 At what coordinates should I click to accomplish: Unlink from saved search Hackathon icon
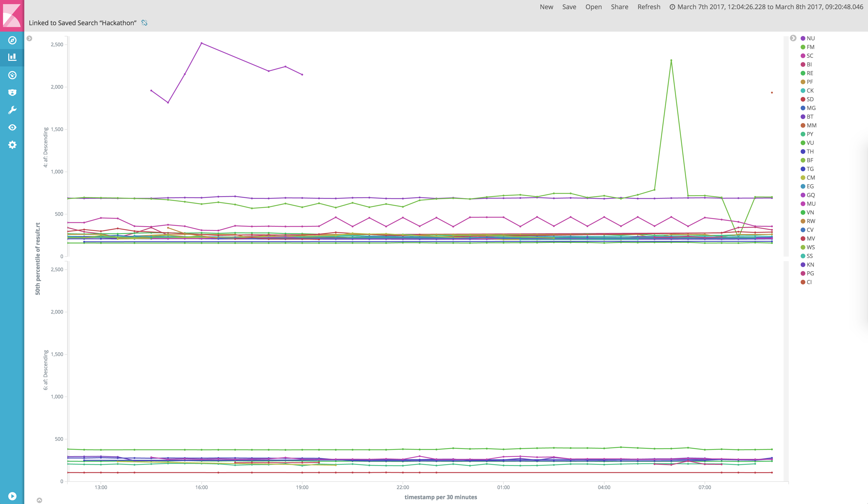[x=144, y=23]
